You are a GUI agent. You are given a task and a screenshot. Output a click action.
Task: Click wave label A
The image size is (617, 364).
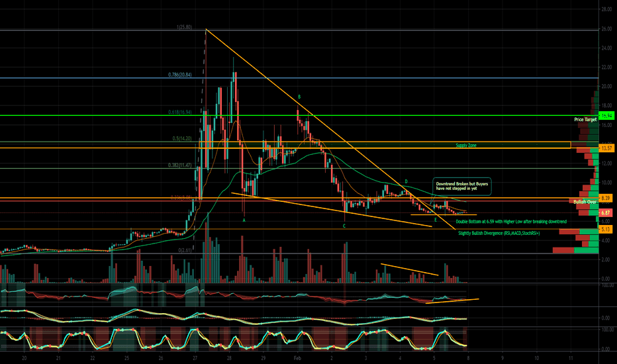pyautogui.click(x=244, y=221)
